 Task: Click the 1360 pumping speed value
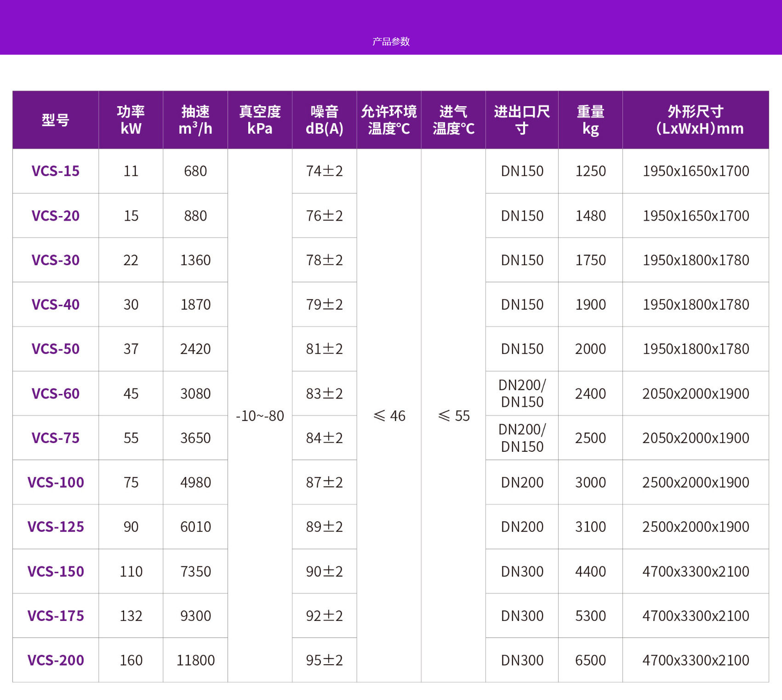coord(195,260)
